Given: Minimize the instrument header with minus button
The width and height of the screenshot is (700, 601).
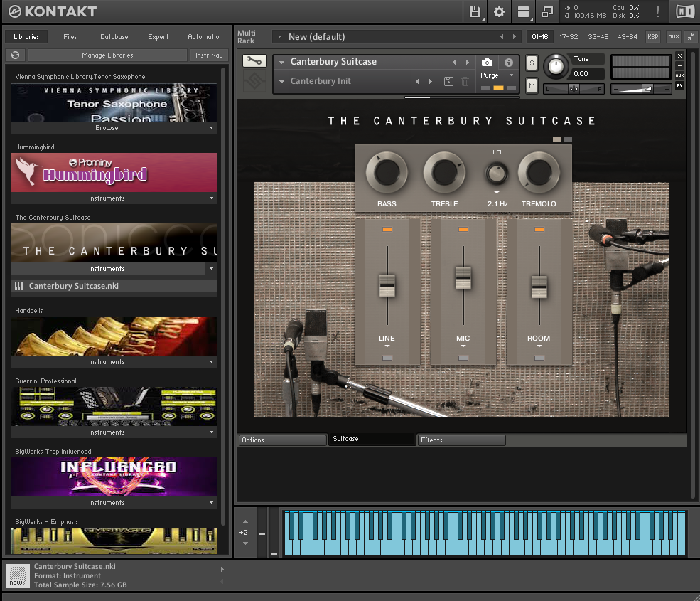Looking at the screenshot, I should tap(679, 65).
